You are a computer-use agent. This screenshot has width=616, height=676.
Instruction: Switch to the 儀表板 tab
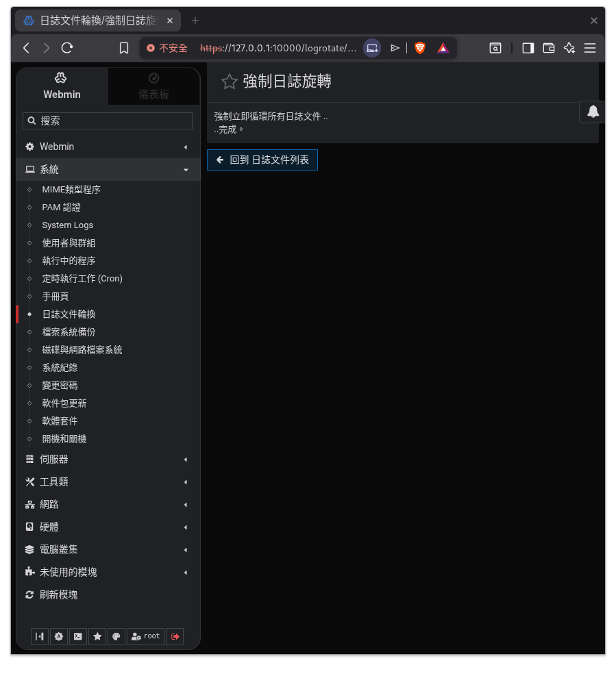click(x=153, y=86)
